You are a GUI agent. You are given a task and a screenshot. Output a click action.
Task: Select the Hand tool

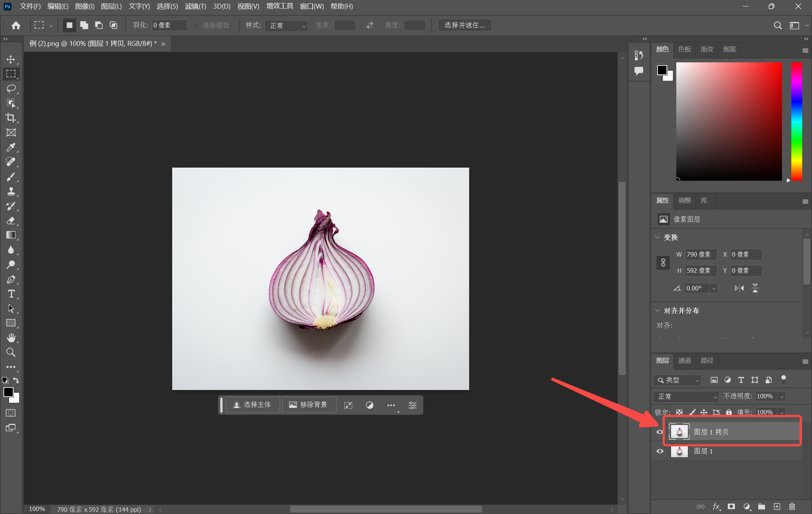(11, 338)
